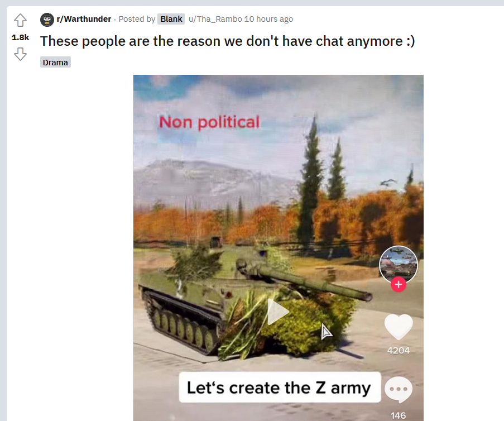Open the post title about chat
The width and height of the screenshot is (504, 421).
(x=228, y=41)
